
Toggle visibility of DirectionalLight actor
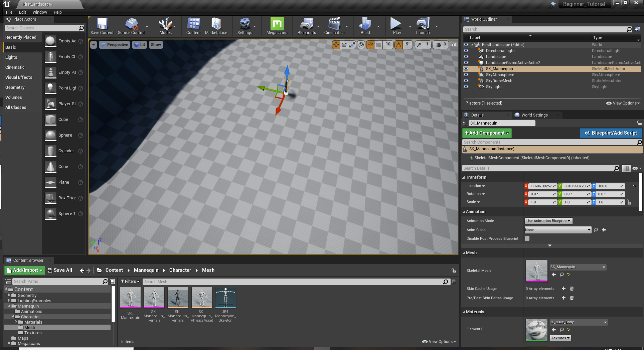(x=466, y=51)
